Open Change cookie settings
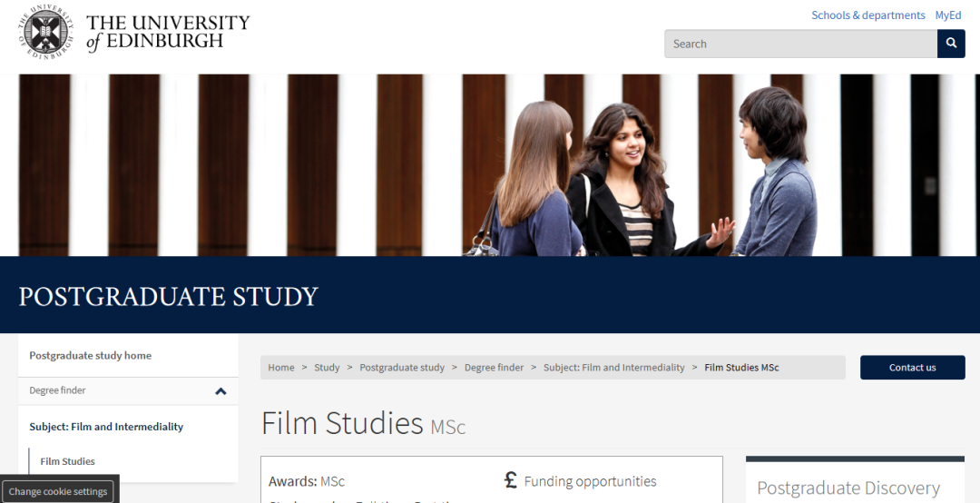The image size is (980, 503). (58, 491)
